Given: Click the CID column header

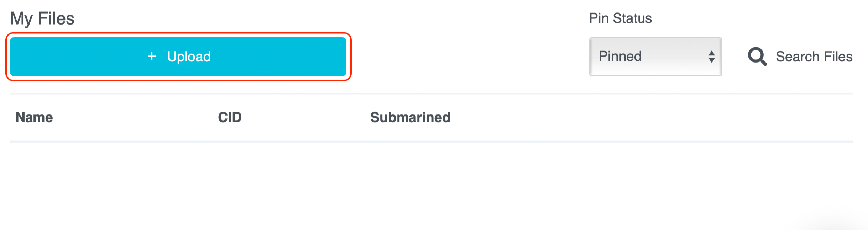Looking at the screenshot, I should point(230,117).
